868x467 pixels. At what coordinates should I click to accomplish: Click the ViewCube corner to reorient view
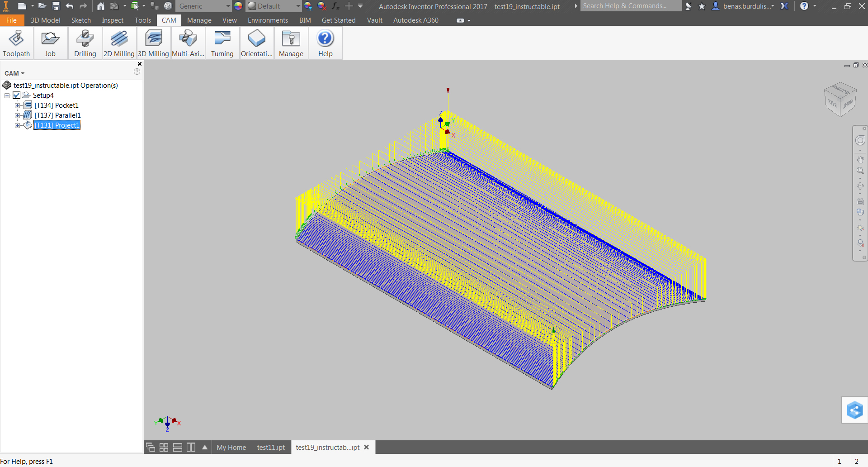841,99
